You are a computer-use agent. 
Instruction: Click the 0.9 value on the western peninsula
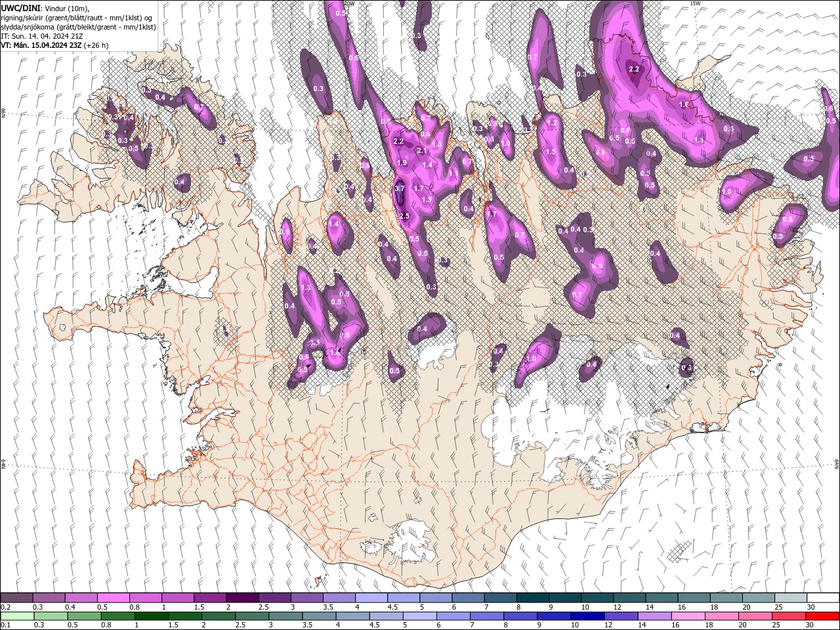pos(285,232)
